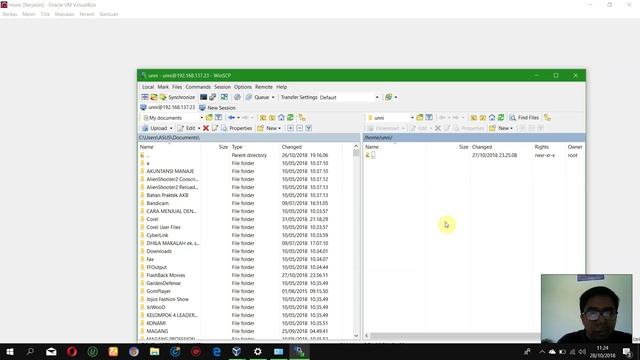Click the remote Open Directory folder icon

420,118
